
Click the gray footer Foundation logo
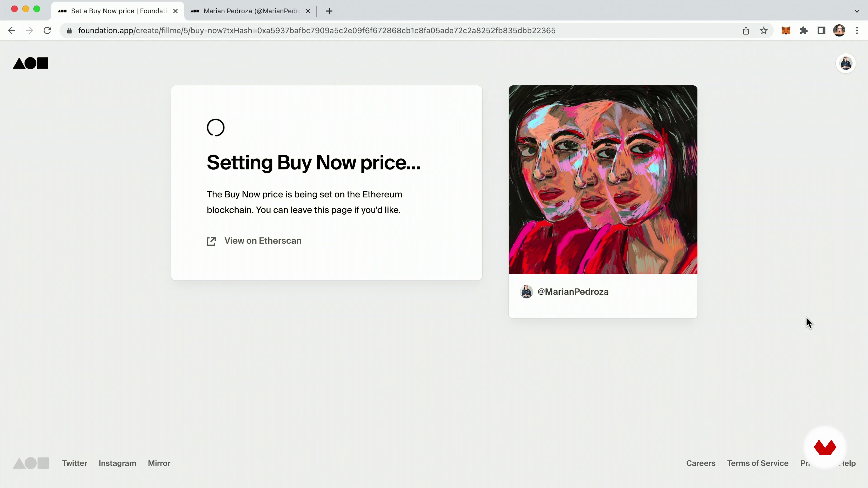click(x=31, y=463)
